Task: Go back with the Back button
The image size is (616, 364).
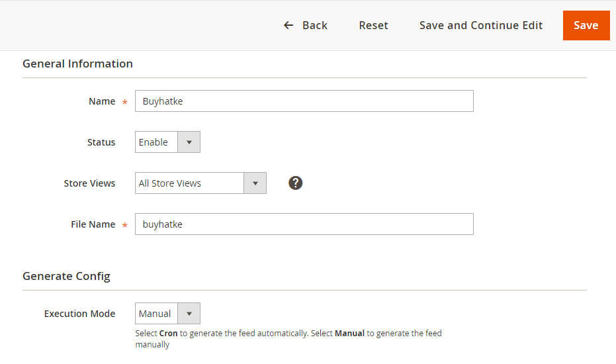Action: coord(306,26)
